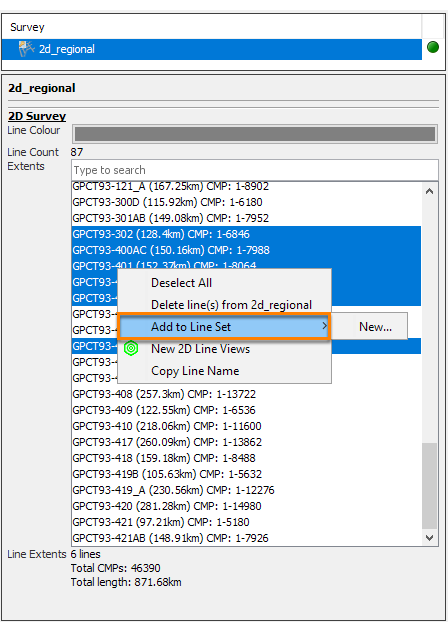Click the line list scrollbar thumb
The height and width of the screenshot is (622, 448).
429,486
